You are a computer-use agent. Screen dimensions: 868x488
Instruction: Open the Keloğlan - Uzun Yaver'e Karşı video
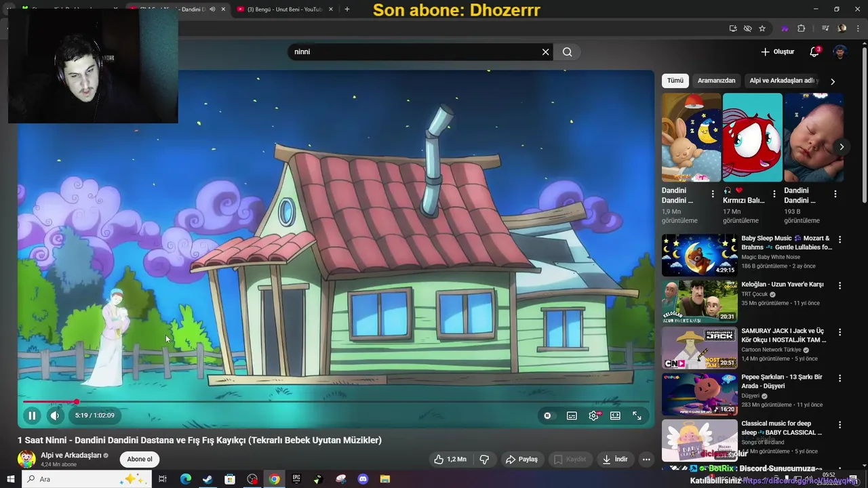pos(783,285)
